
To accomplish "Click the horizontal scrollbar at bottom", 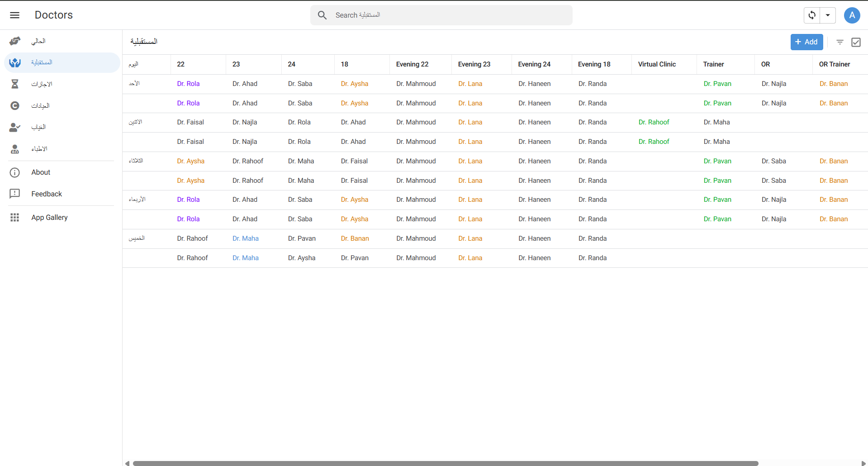I will (445, 463).
